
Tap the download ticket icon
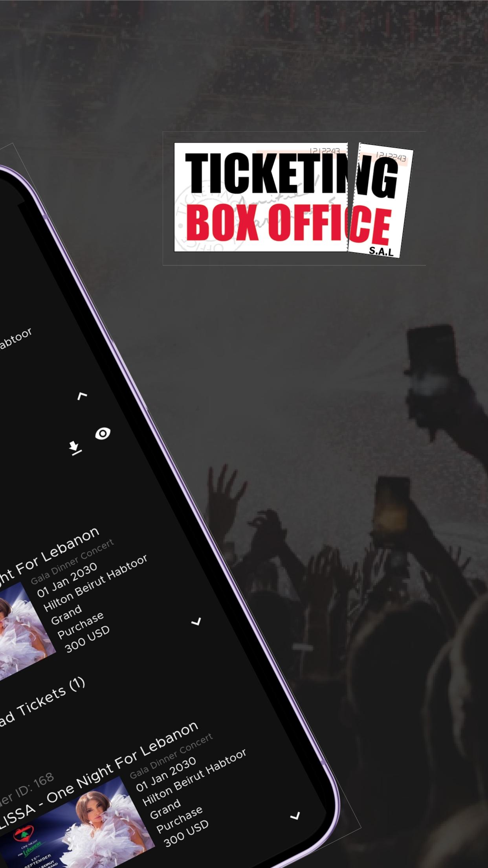click(x=75, y=448)
